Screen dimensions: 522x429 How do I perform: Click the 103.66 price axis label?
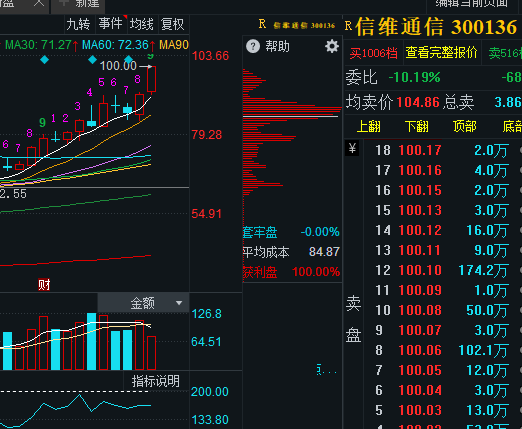(210, 56)
